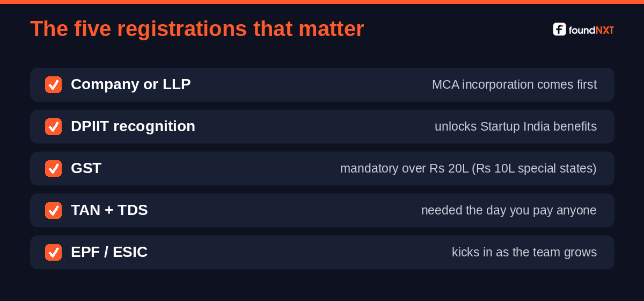Click the foundNXT logo icon

click(560, 30)
